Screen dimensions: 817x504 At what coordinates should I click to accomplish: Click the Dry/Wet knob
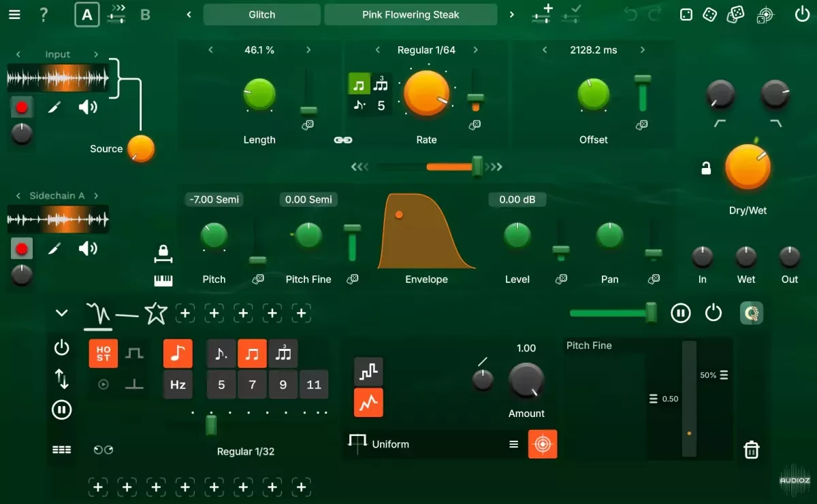tap(748, 167)
